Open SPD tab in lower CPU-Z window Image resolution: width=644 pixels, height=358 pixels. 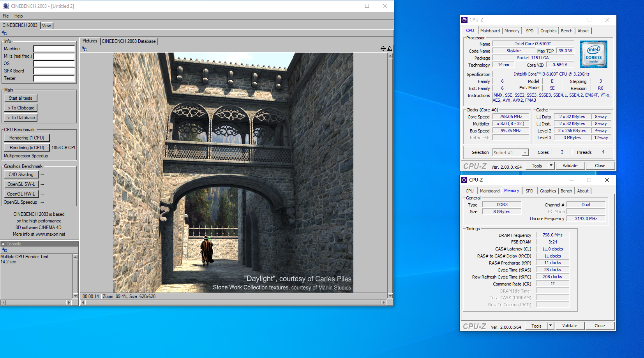click(x=529, y=191)
